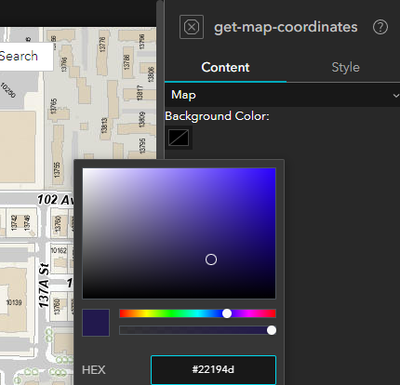Open the Background Color swatch
The image size is (400, 385).
pos(179,138)
